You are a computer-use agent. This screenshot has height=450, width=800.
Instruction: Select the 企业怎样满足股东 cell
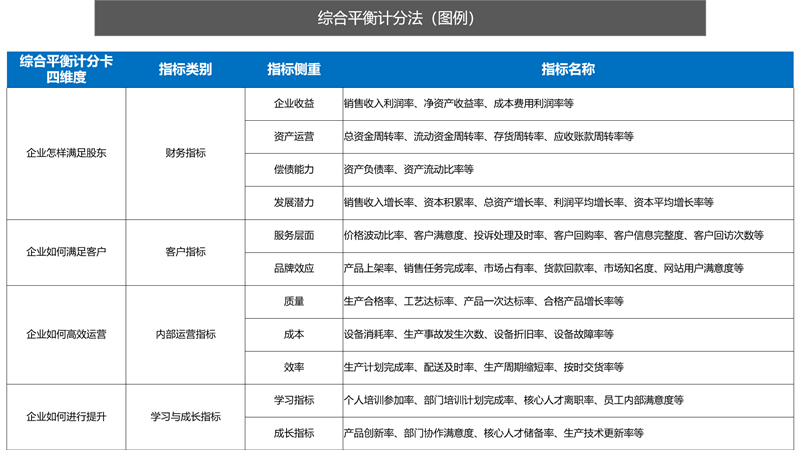click(x=66, y=153)
